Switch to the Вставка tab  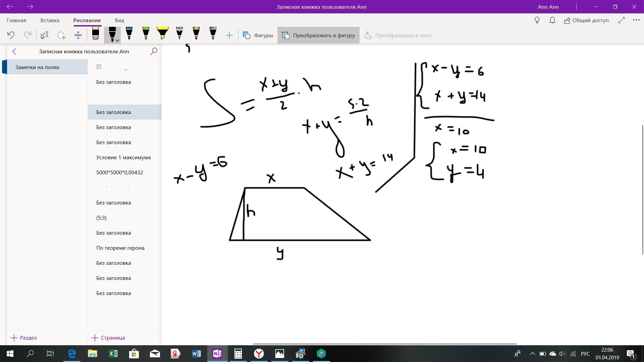tap(50, 20)
